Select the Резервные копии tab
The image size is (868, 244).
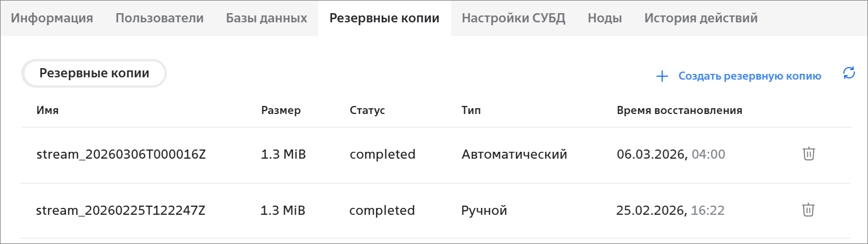click(x=384, y=18)
